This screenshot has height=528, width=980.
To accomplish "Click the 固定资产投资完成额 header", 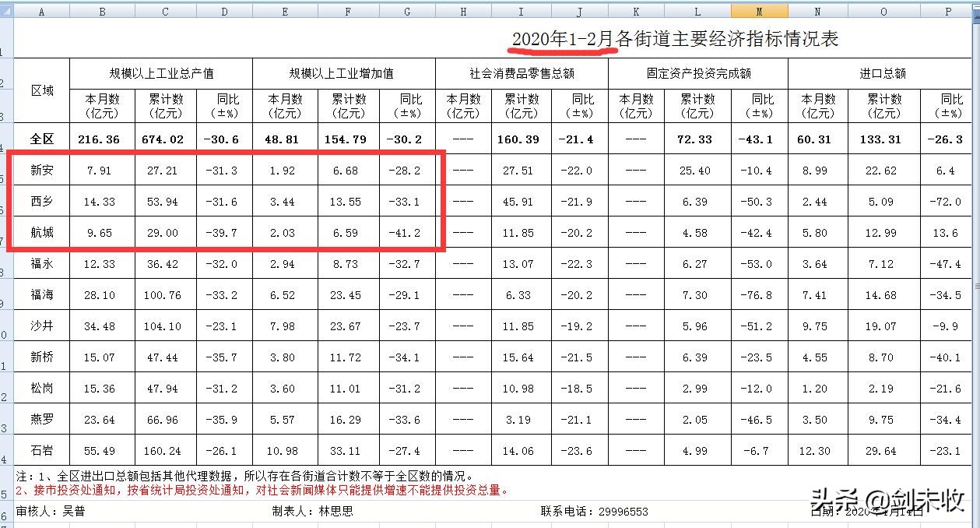I will pyautogui.click(x=698, y=73).
